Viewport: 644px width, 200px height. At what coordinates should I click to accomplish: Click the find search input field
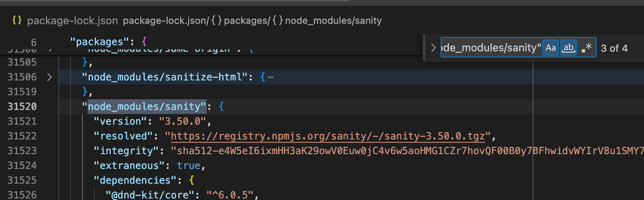tap(490, 47)
